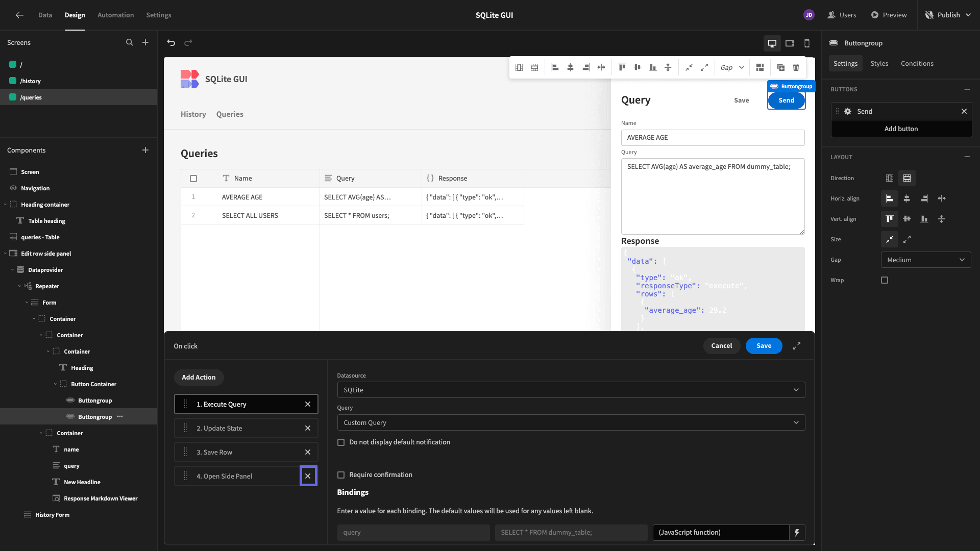This screenshot has height=551, width=980.
Task: Delete component with trash icon
Action: pos(796,67)
